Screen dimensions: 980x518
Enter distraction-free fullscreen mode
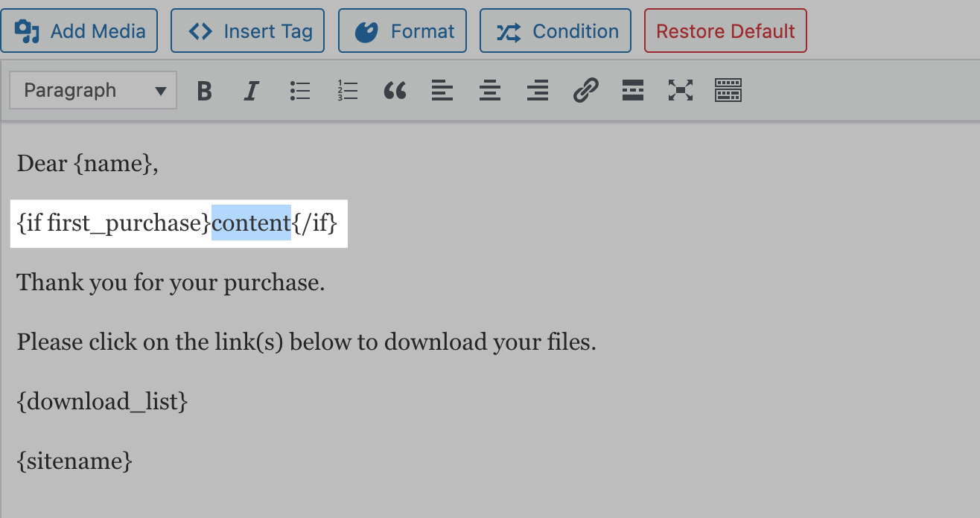(681, 90)
